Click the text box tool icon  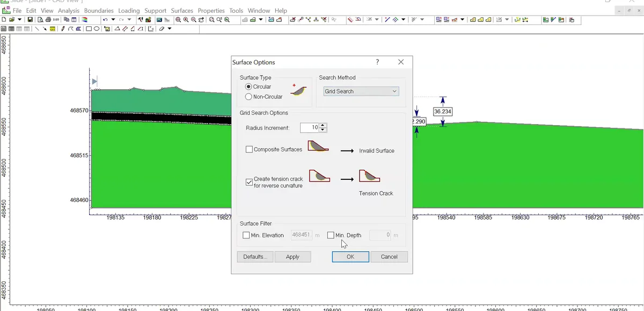point(107,29)
